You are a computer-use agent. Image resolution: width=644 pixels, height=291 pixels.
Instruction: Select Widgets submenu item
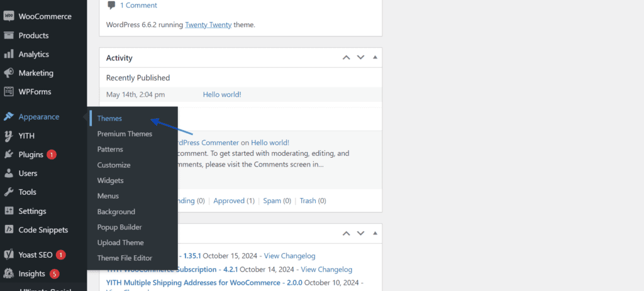111,180
